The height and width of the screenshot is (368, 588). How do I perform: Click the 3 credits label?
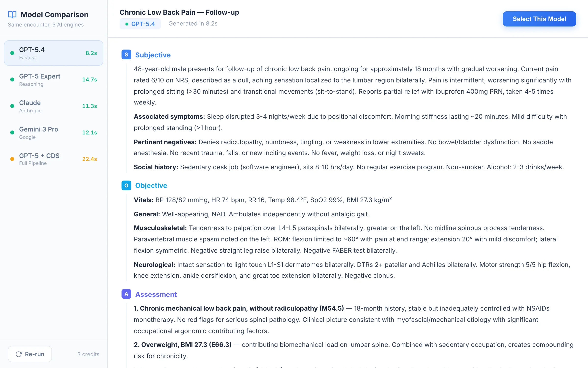click(88, 354)
